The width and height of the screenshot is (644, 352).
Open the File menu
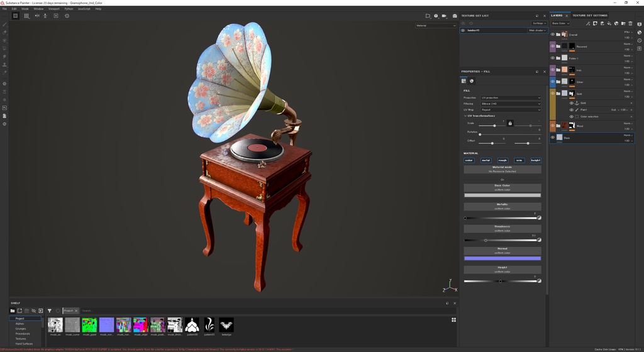click(x=4, y=9)
